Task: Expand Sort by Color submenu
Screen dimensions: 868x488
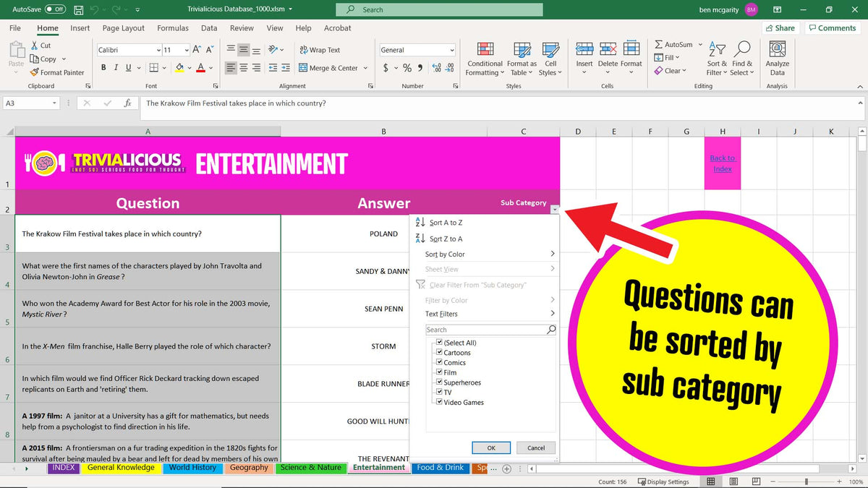Action: pyautogui.click(x=553, y=254)
